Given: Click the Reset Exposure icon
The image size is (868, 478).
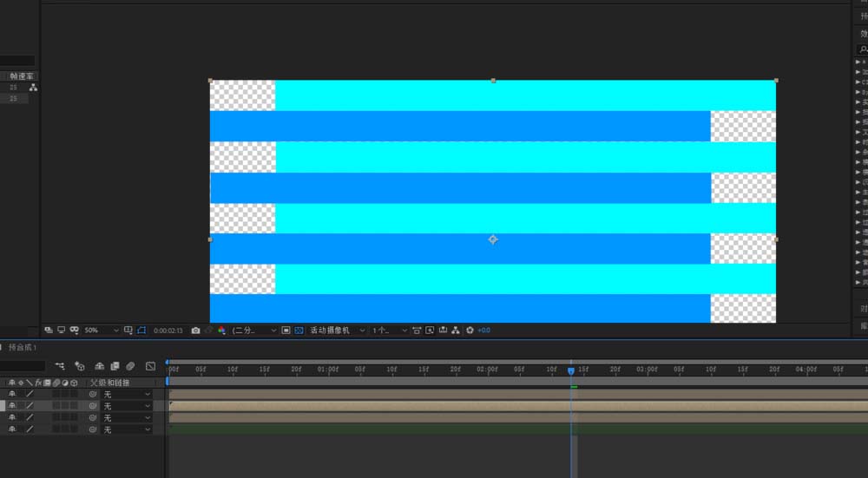Looking at the screenshot, I should (x=470, y=331).
